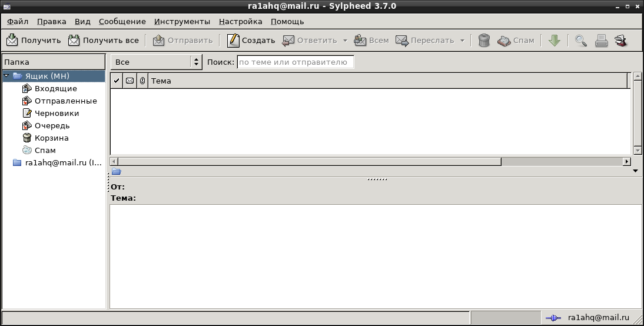
Task: Click the Черновики drafts folder icon
Action: click(26, 114)
